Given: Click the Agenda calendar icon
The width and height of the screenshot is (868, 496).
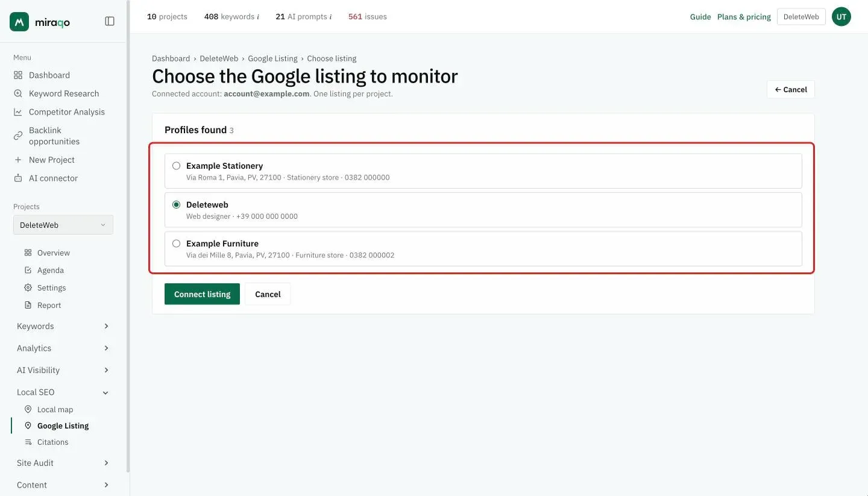Looking at the screenshot, I should pyautogui.click(x=28, y=271).
